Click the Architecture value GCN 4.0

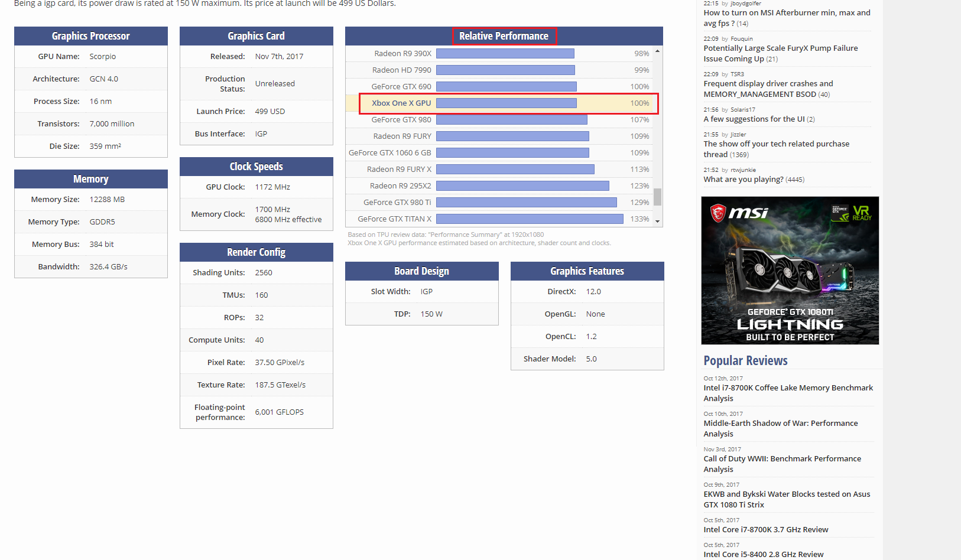point(104,79)
